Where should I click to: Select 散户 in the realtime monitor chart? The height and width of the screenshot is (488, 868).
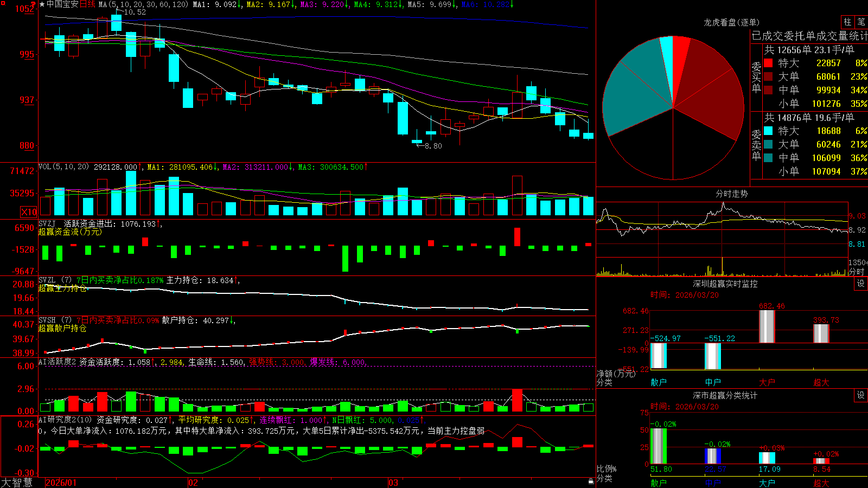[x=659, y=382]
